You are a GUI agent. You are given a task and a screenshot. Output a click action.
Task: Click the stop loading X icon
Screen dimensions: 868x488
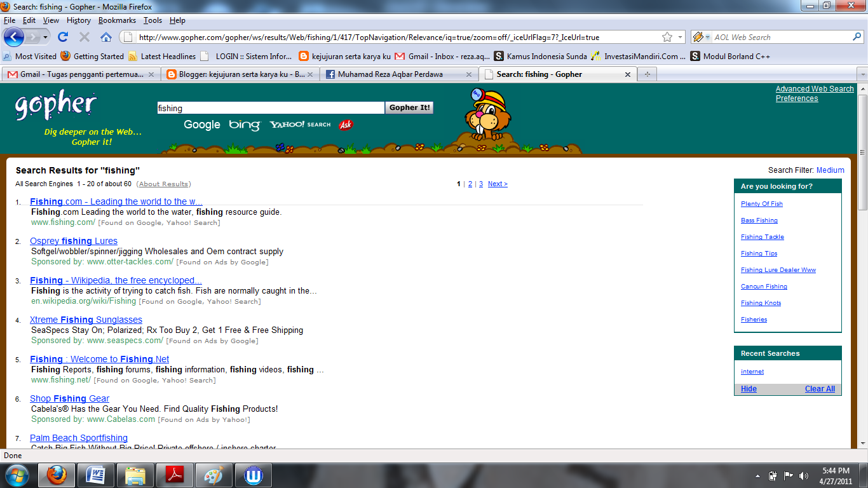coord(85,37)
